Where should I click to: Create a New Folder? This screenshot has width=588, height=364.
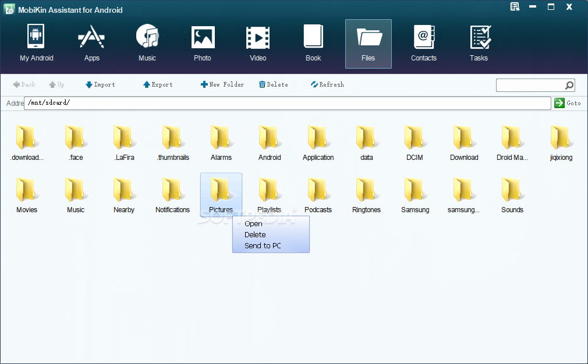point(222,85)
